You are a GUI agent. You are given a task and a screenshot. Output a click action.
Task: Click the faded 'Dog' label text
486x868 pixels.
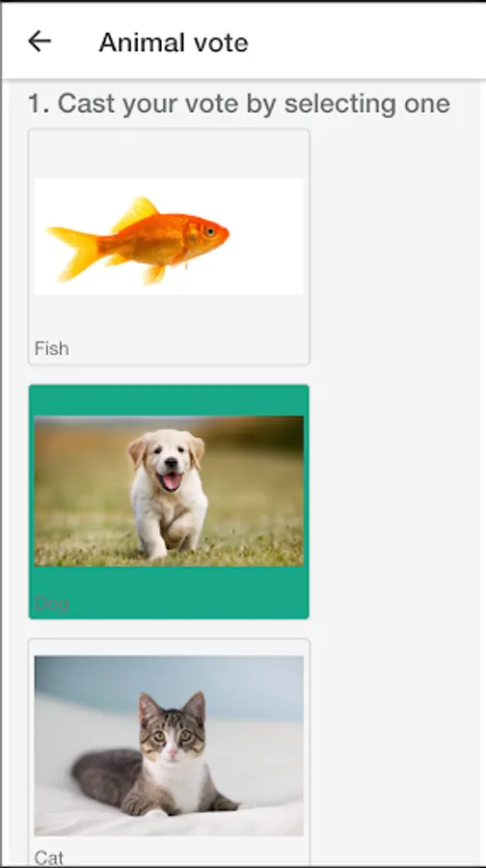51,603
